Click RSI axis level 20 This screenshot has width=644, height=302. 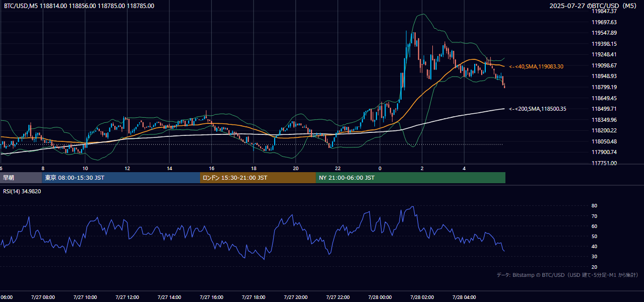pyautogui.click(x=594, y=267)
